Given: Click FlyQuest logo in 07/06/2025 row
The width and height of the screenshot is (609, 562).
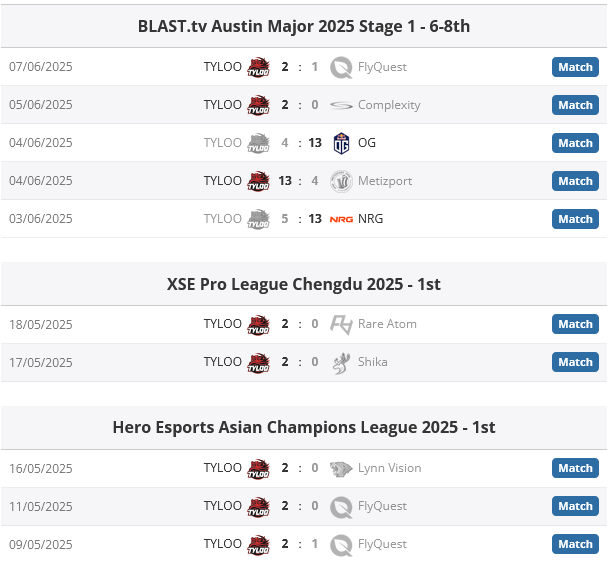Looking at the screenshot, I should (341, 68).
